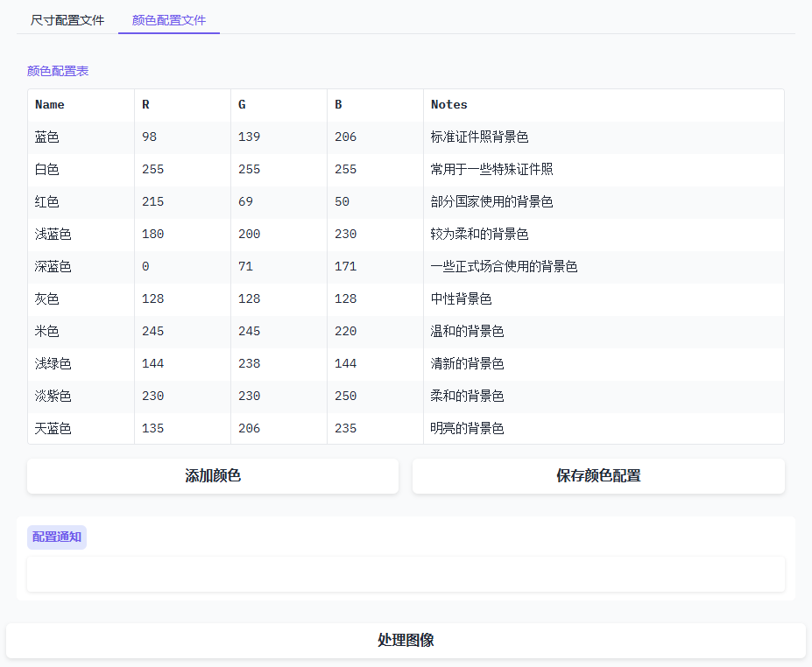The width and height of the screenshot is (812, 667).
Task: Click the 添加颜色 button
Action: click(213, 476)
